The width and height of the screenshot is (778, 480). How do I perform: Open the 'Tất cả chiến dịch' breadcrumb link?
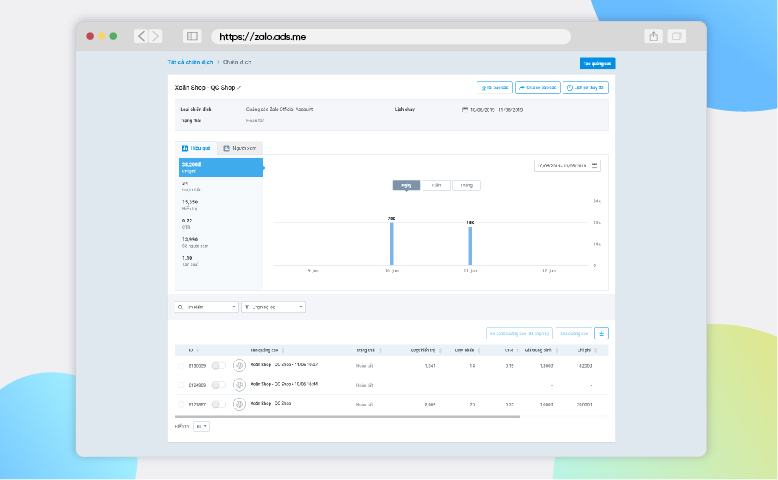point(191,62)
